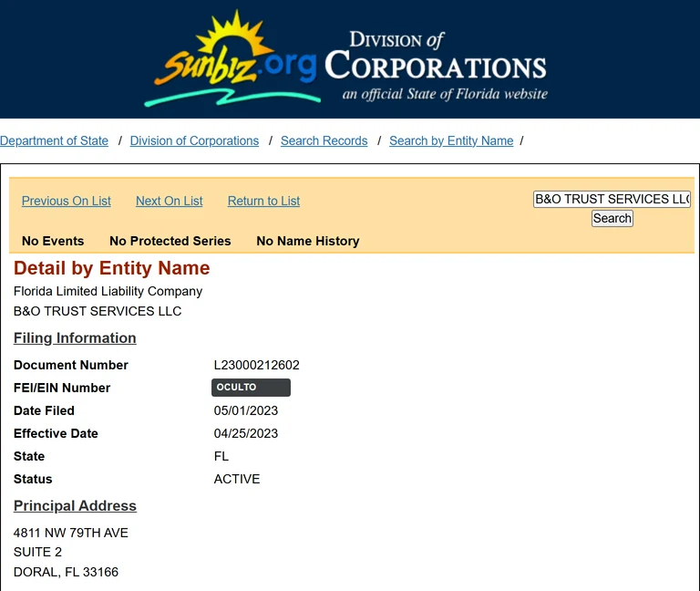Select address line 4811 NW 79TH AVE

pyautogui.click(x=71, y=533)
